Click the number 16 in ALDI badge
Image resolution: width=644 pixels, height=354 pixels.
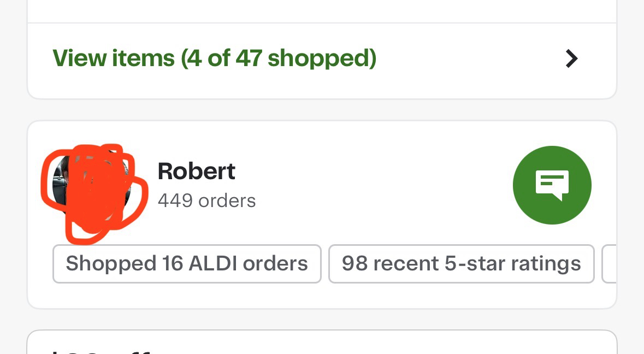pyautogui.click(x=172, y=264)
